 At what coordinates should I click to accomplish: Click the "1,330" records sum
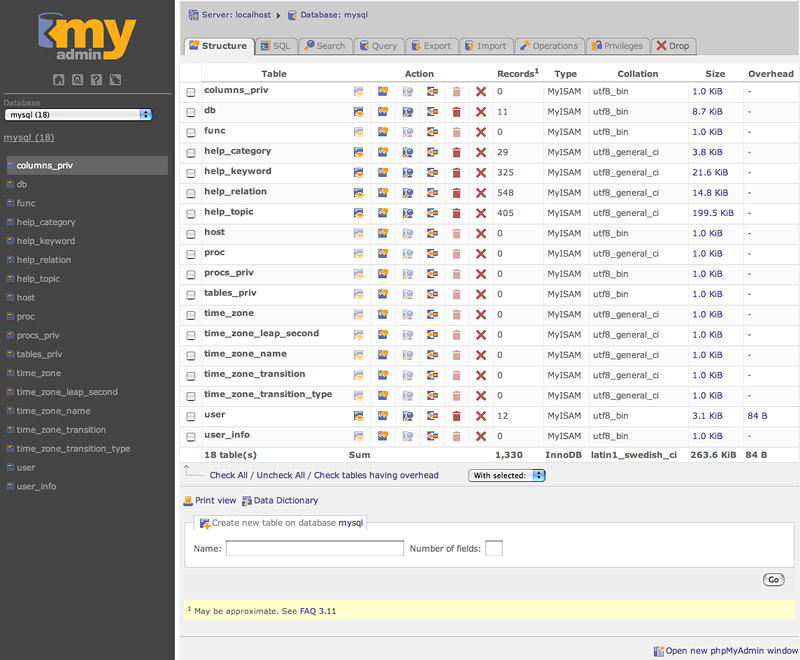coord(509,454)
